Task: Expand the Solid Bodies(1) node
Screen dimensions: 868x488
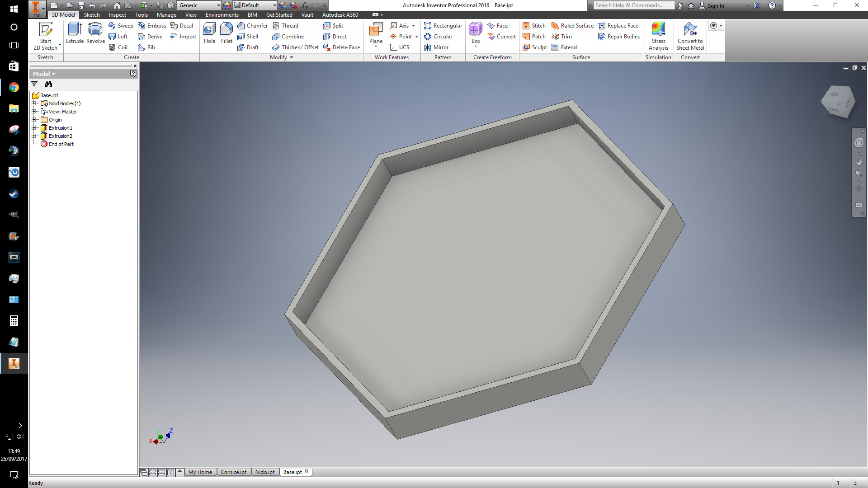Action: (33, 103)
